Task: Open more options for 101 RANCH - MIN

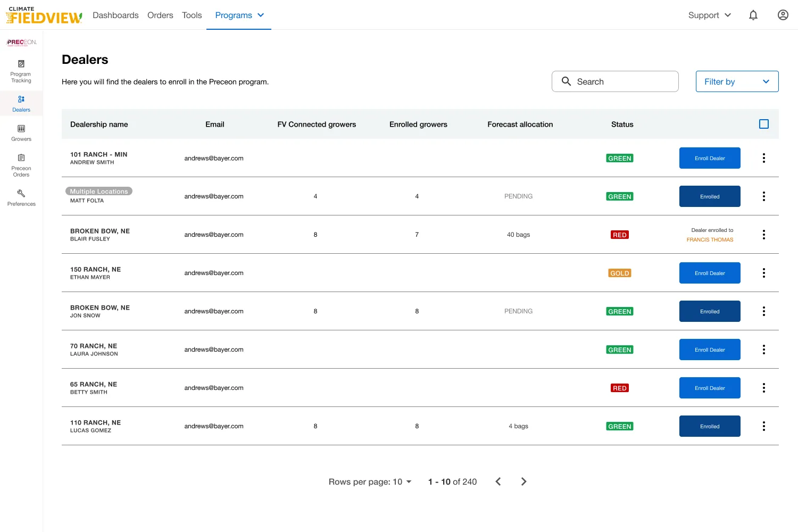Action: 764,158
